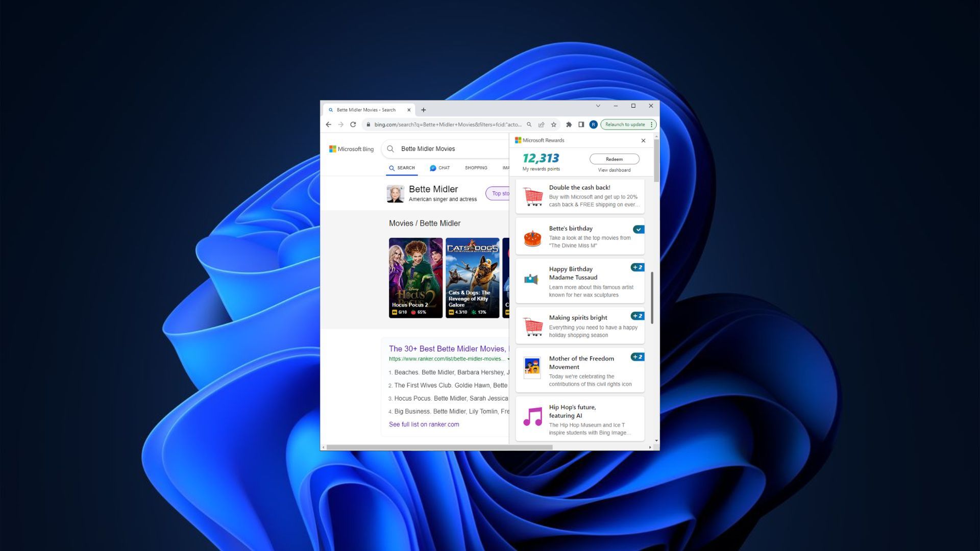Click the reload/refresh page icon
This screenshot has width=980, height=551.
(353, 124)
